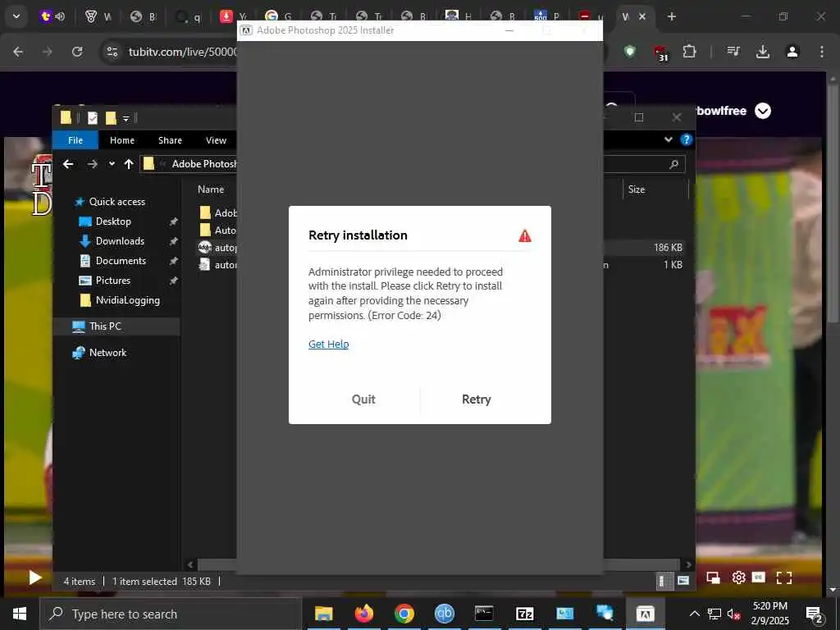The image size is (840, 630).
Task: Mute the first tab's speaker icon
Action: click(59, 16)
